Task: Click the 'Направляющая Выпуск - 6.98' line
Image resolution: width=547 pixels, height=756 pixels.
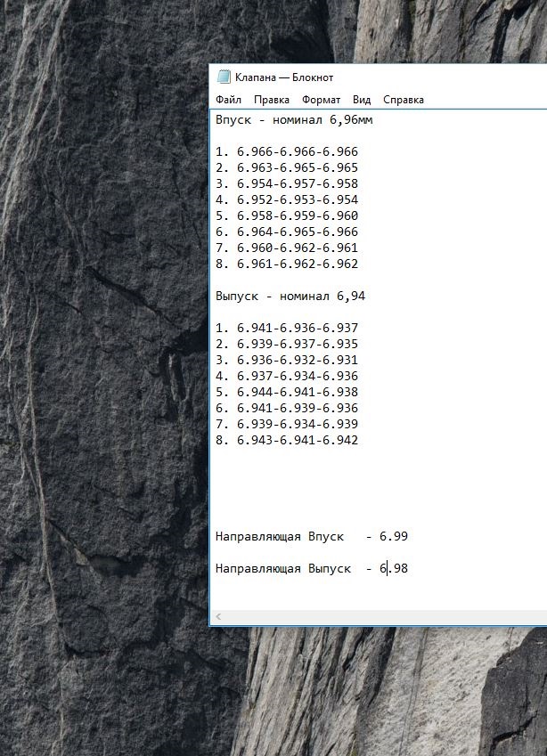Action: (x=312, y=568)
